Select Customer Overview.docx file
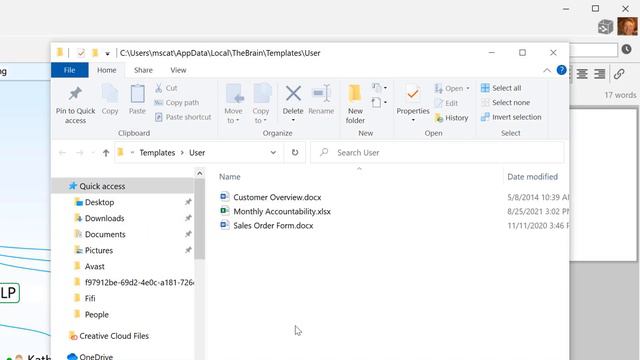 click(x=271, y=197)
